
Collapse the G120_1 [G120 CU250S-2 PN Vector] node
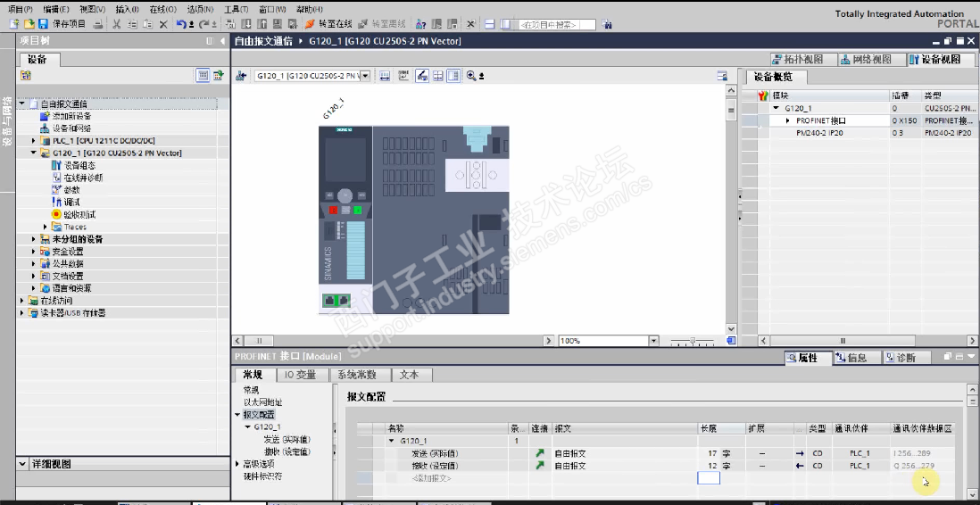click(x=35, y=153)
